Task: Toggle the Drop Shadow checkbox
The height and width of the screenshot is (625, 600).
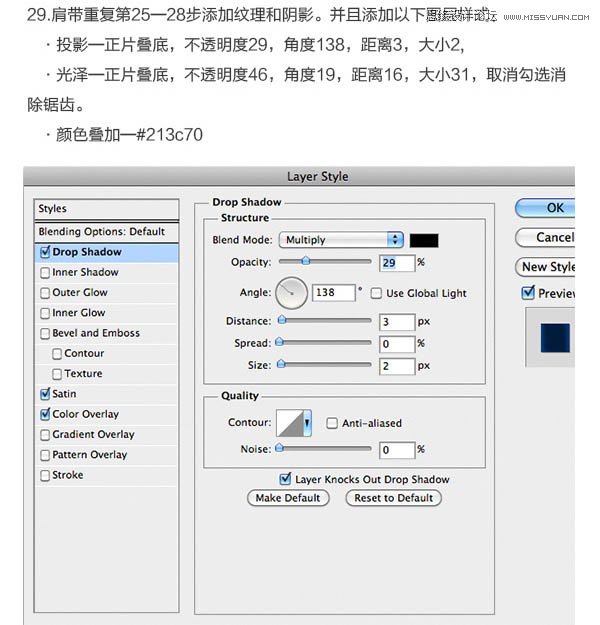Action: [45, 252]
